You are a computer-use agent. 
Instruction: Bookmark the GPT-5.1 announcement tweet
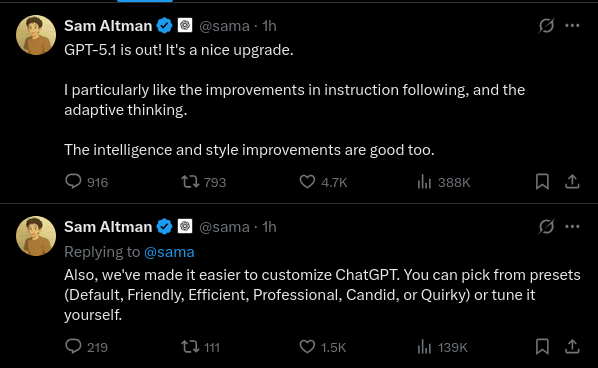pyautogui.click(x=542, y=182)
